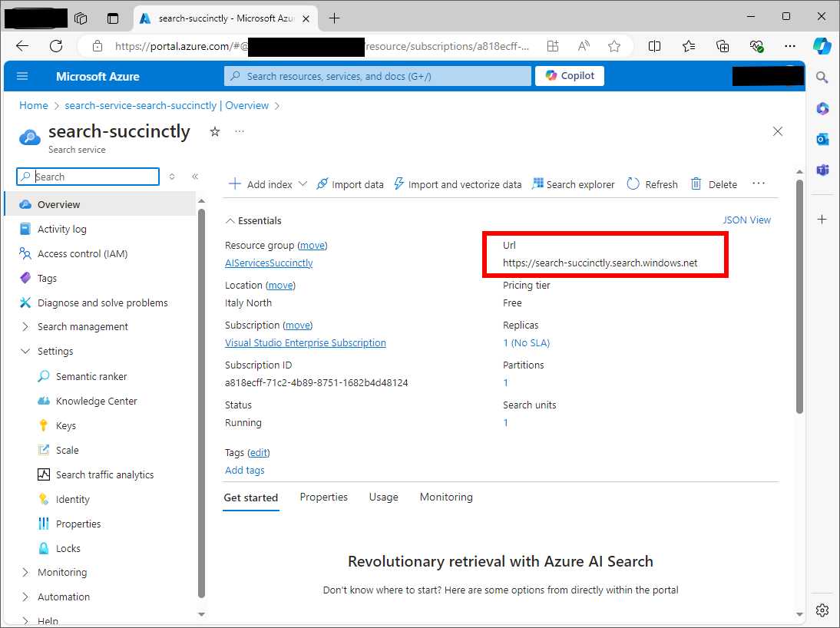Open browser split screen icon
Image resolution: width=840 pixels, height=628 pixels.
[x=654, y=46]
